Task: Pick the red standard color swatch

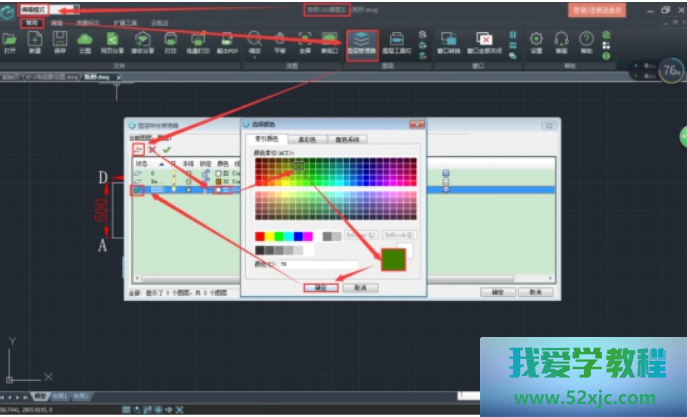Action: tap(260, 236)
